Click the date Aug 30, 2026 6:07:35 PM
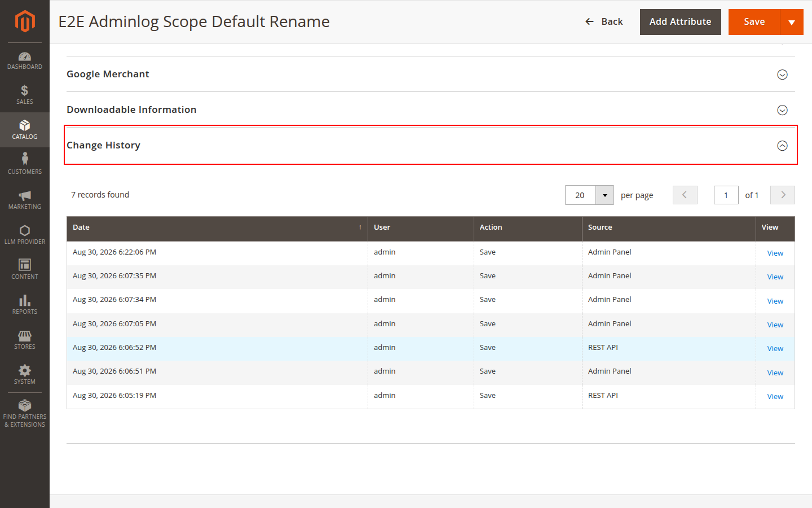The width and height of the screenshot is (812, 508). click(114, 276)
